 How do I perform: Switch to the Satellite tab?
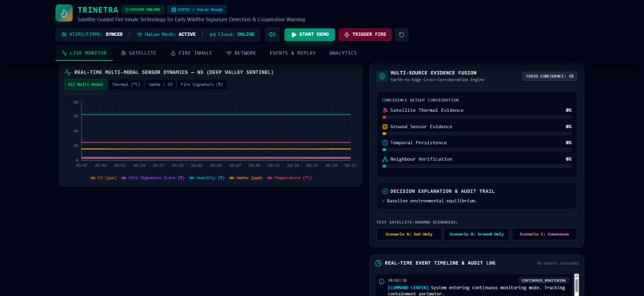point(138,53)
